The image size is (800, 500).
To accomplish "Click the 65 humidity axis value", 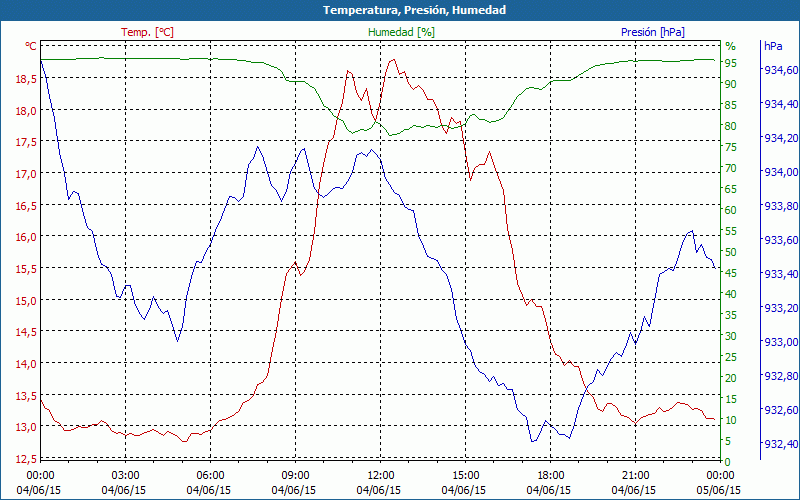I will pos(731,189).
